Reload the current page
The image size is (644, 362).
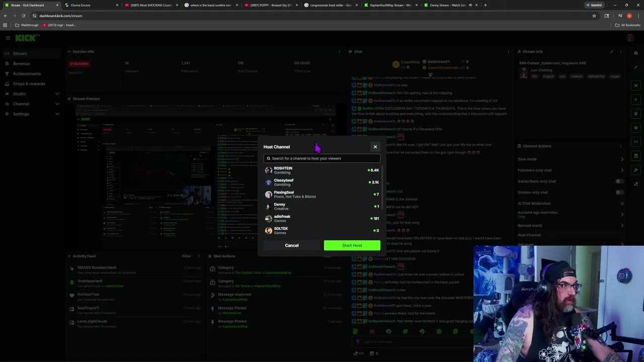coord(23,16)
